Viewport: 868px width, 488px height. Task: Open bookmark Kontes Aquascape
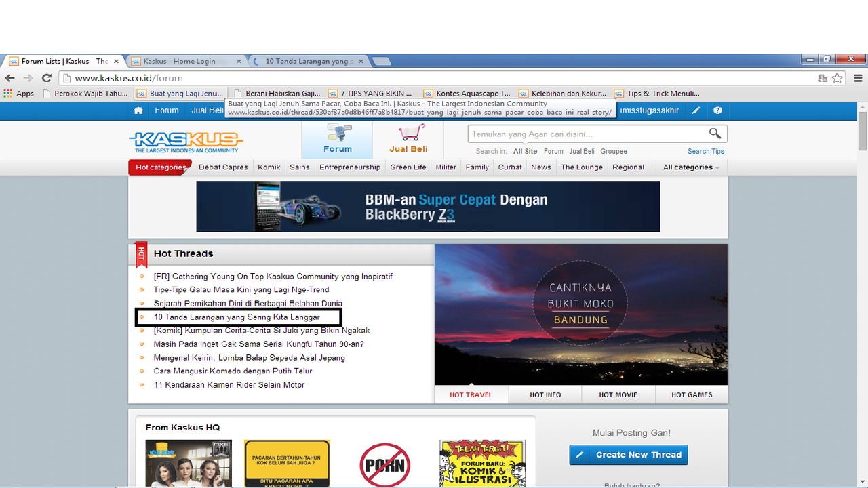point(467,94)
